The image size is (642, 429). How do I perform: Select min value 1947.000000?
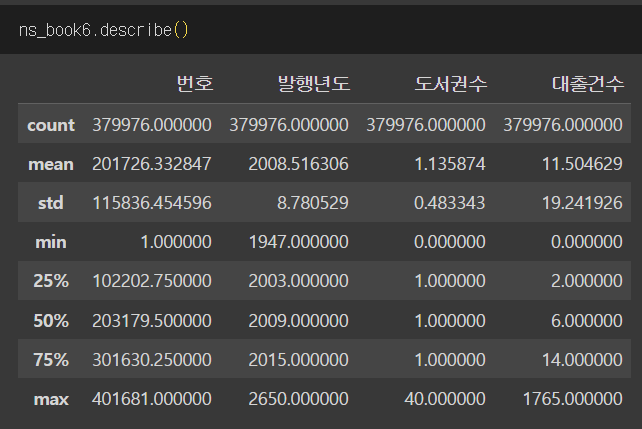298,242
